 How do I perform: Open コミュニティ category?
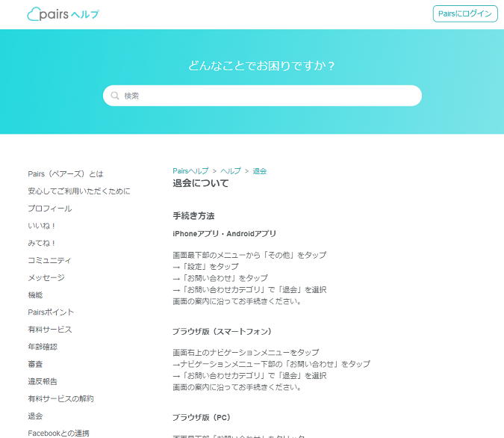coord(49,260)
